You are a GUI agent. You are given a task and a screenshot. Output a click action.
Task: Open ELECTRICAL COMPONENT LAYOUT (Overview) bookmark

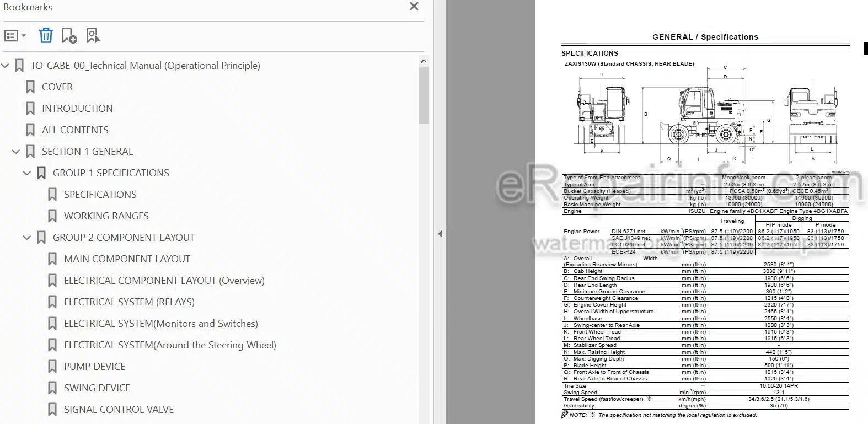point(164,281)
